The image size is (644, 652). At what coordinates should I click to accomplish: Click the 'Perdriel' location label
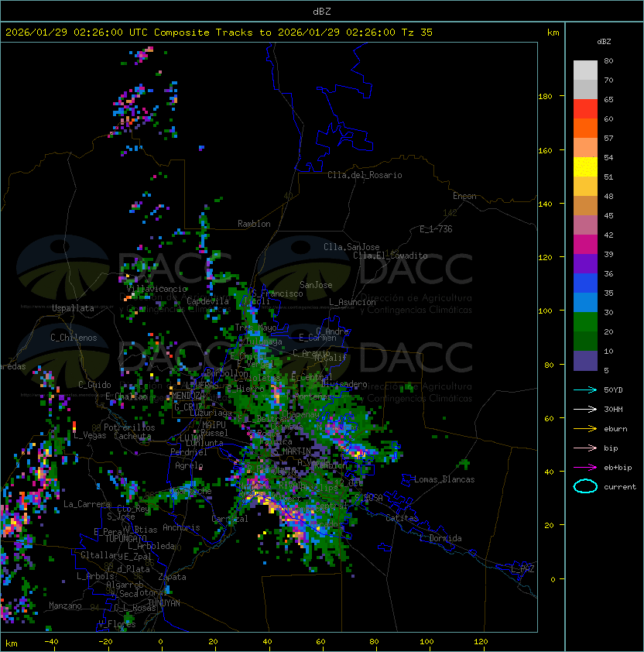point(189,451)
